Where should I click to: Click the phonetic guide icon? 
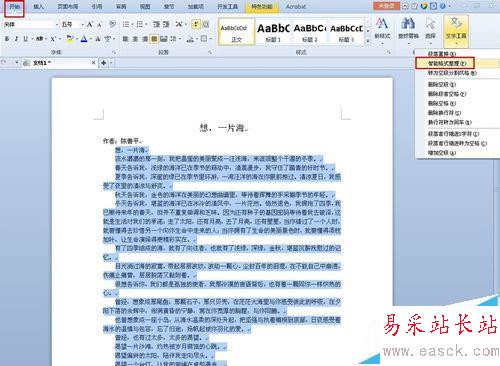(107, 39)
